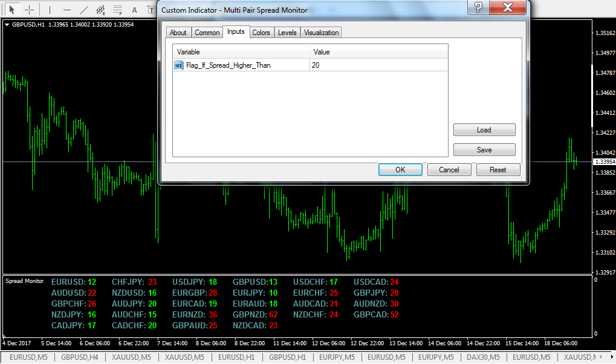
Task: Click the NZDUSD: 16 spread reading
Action: click(x=134, y=293)
